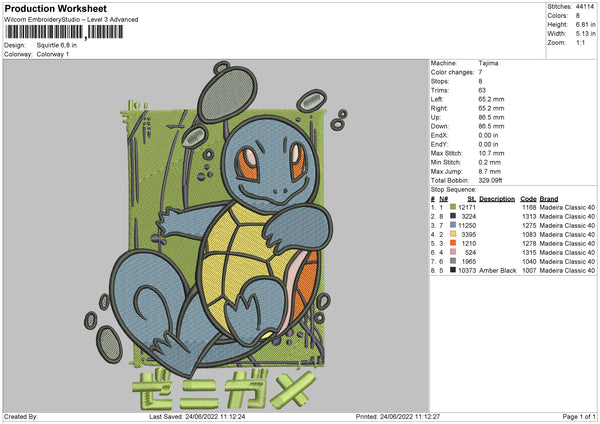
Task: Click the 'Right:' measurement label
Action: click(x=439, y=108)
